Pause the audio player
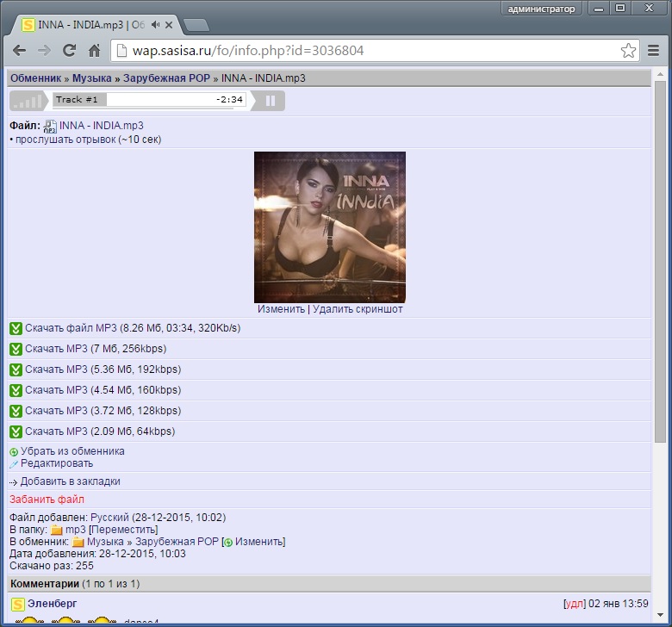The image size is (672, 627). pos(271,101)
